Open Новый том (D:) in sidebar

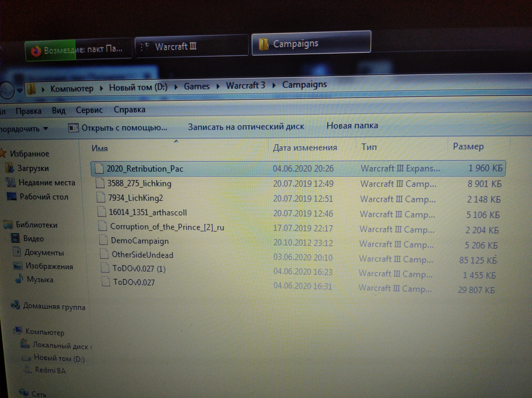click(59, 358)
